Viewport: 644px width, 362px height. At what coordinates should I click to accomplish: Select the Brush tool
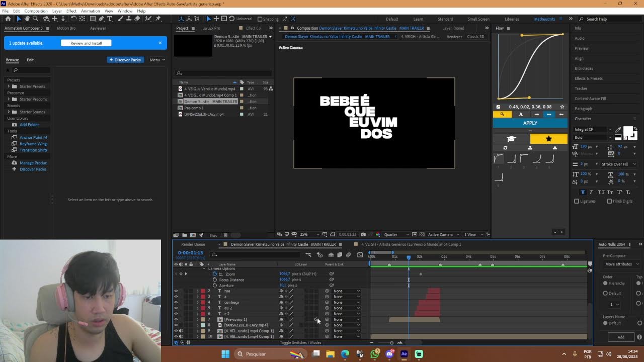point(120,19)
